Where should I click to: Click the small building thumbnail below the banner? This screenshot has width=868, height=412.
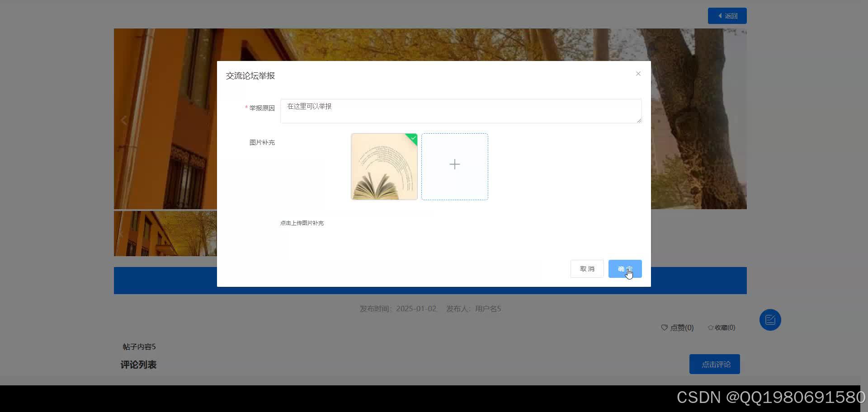(166, 234)
